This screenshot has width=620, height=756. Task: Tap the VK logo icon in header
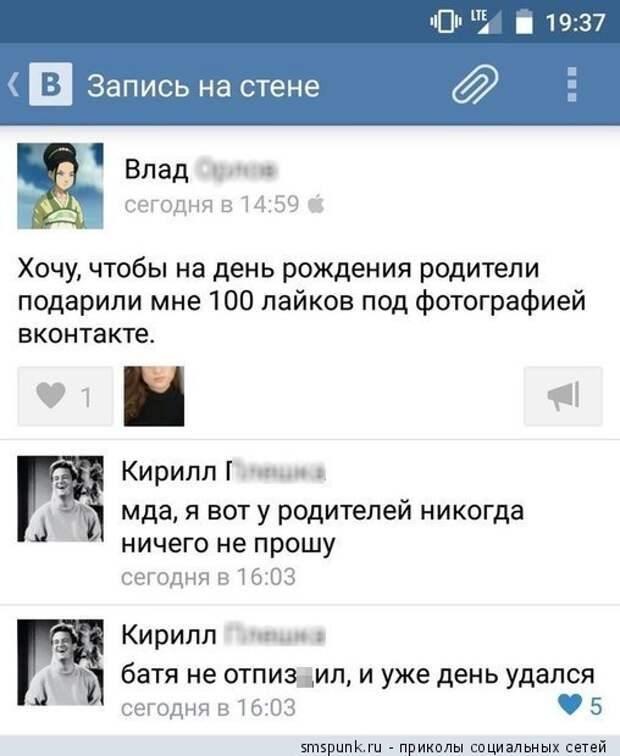point(51,84)
